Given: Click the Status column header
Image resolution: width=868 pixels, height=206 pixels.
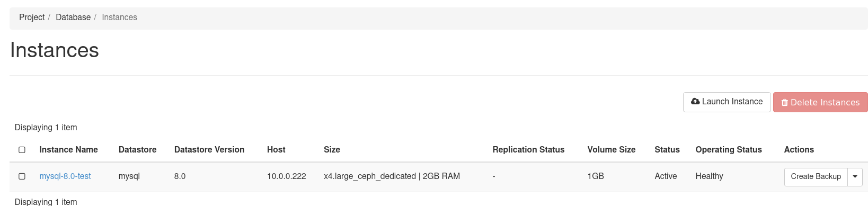Looking at the screenshot, I should point(667,150).
